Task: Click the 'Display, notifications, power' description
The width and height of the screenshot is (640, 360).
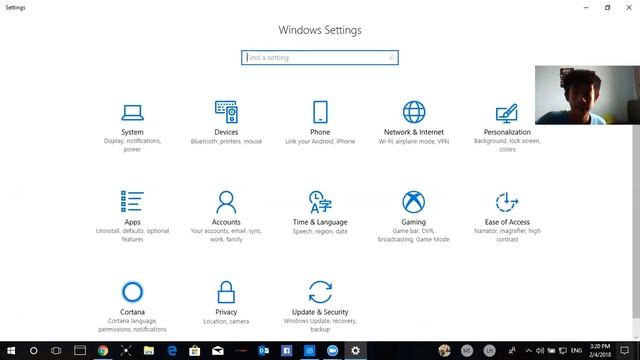Action: (132, 145)
